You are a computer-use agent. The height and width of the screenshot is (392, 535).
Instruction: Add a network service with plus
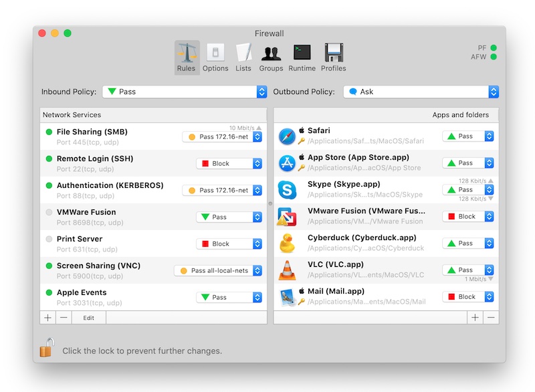coord(47,318)
